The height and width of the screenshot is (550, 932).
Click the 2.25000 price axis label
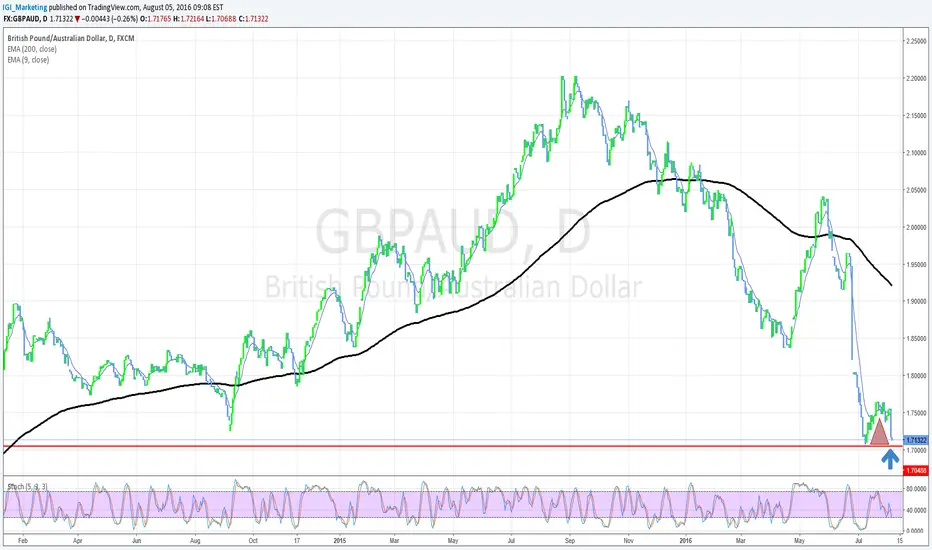[916, 41]
